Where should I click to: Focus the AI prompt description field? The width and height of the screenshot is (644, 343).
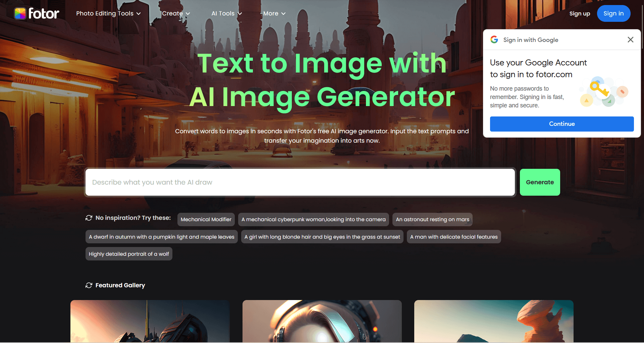coord(300,182)
